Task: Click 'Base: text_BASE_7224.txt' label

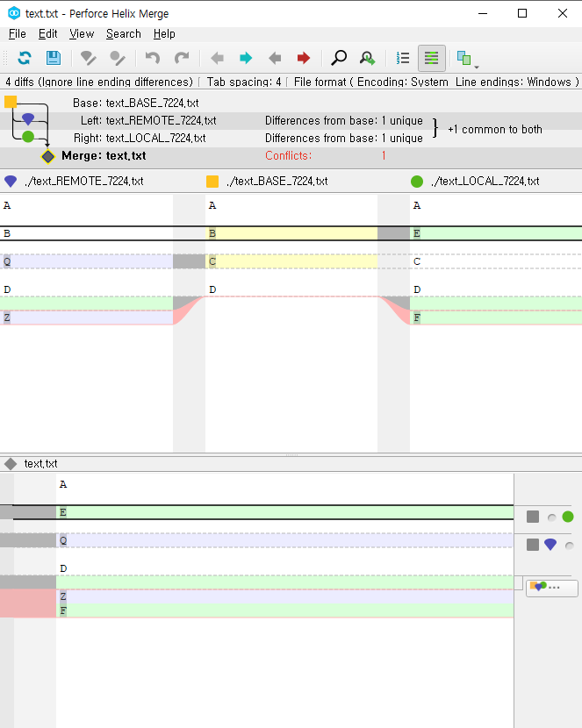Action: point(136,103)
